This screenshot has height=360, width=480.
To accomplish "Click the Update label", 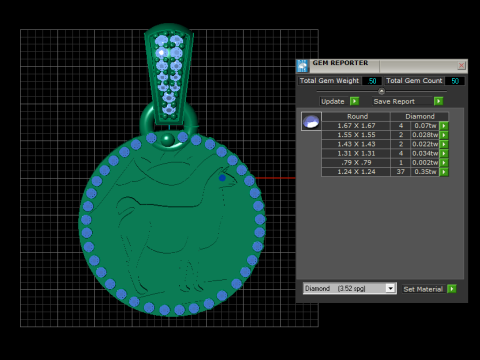I will [333, 101].
